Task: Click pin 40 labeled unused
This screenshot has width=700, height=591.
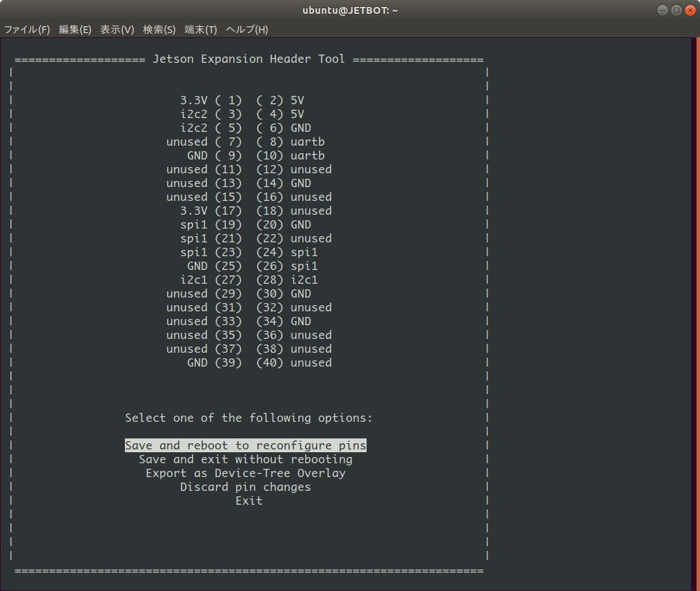Action: (294, 363)
